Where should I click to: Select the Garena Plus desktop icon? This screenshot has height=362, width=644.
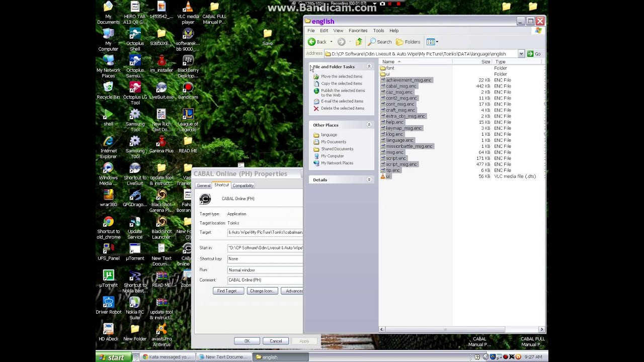162,144
